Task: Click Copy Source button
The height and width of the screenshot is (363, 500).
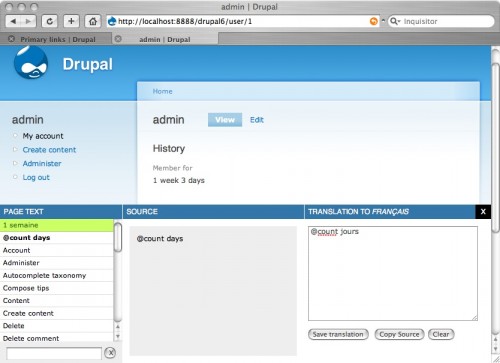Action: point(399,334)
